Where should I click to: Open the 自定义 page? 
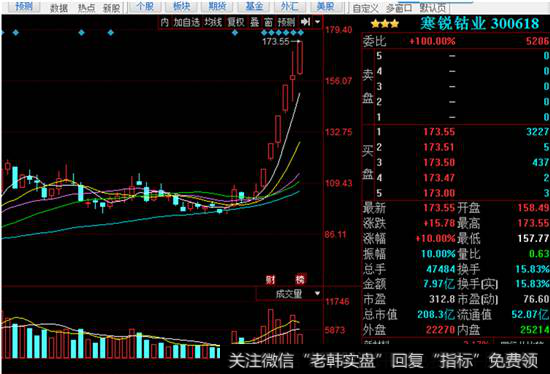click(x=365, y=8)
